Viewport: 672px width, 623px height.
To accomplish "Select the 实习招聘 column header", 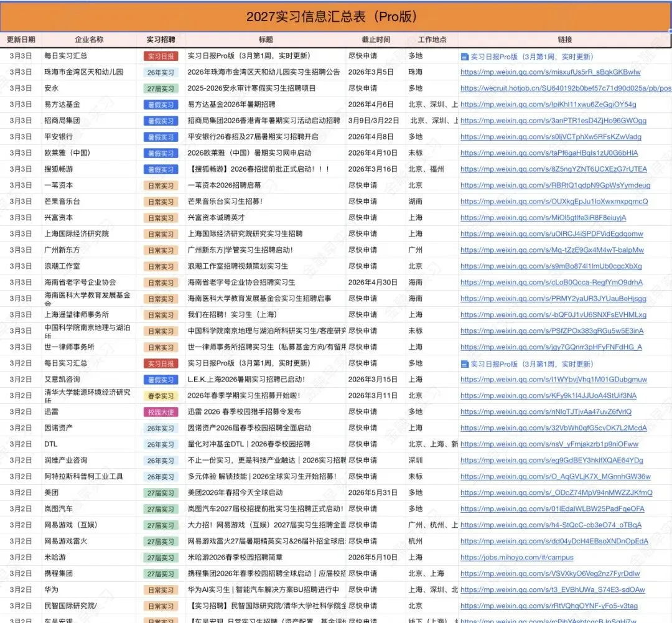I will pos(161,39).
